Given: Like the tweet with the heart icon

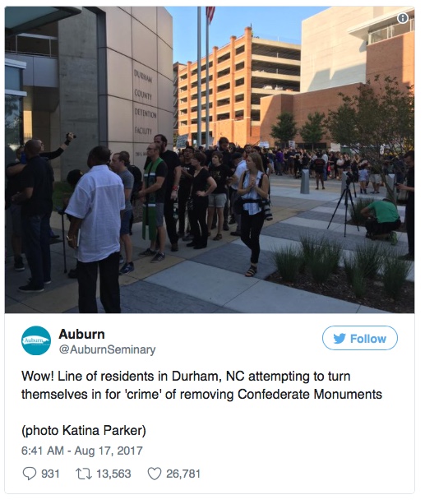Looking at the screenshot, I should coord(155,474).
